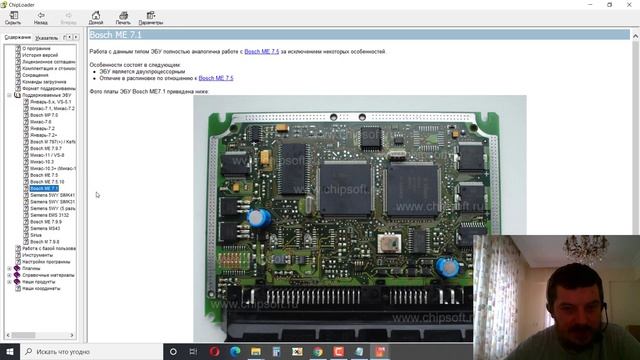Select the Siemens MS43 topic
Screen dimensions: 640x360
coord(45,229)
